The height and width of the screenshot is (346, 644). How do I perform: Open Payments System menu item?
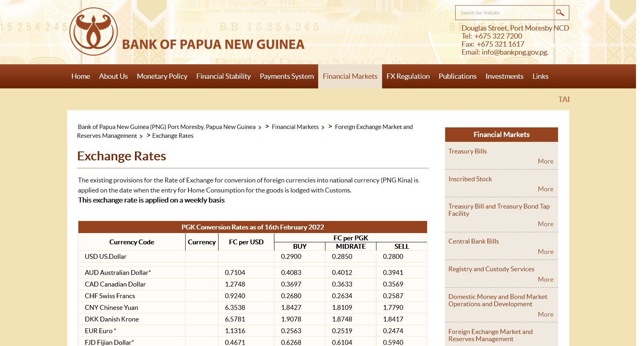(x=286, y=76)
